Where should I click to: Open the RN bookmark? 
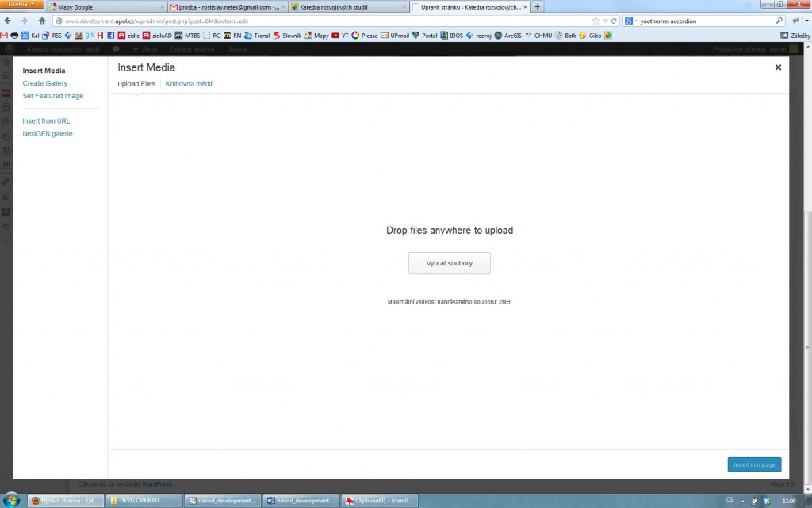coord(232,35)
